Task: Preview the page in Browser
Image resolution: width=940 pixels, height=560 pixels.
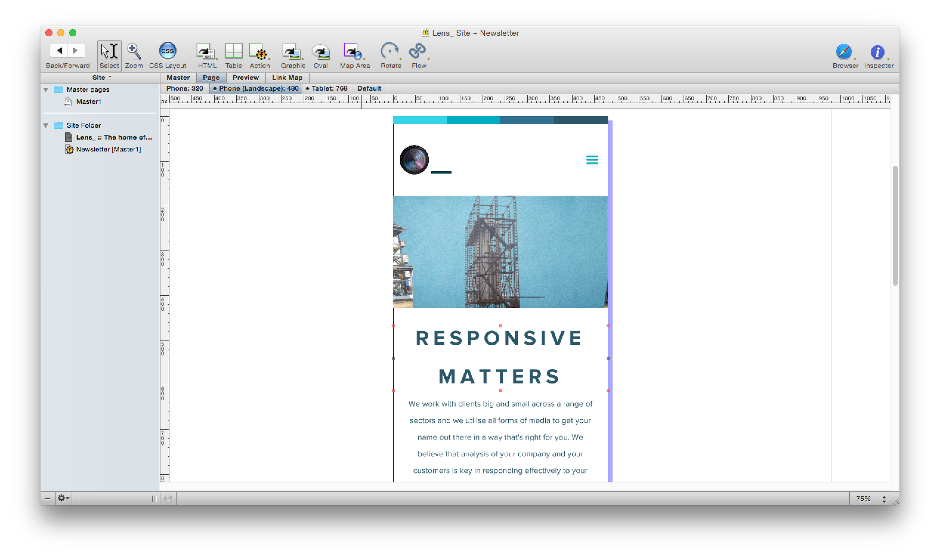Action: tap(844, 52)
